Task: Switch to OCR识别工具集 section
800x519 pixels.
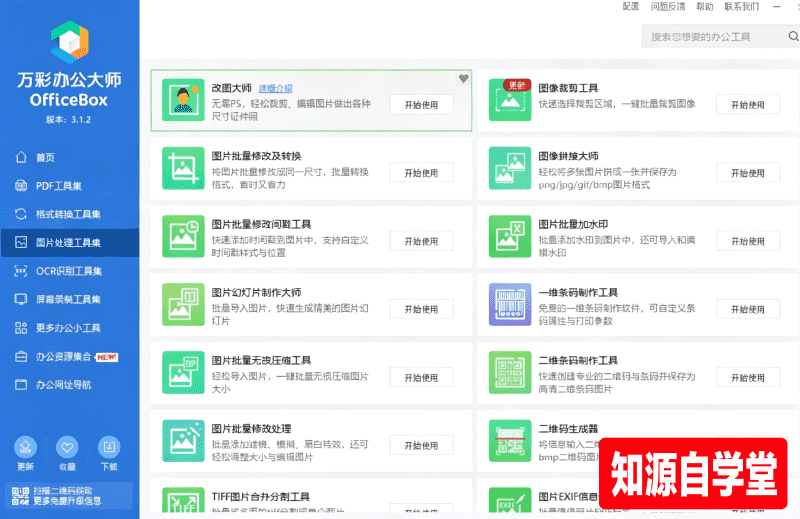Action: click(69, 271)
